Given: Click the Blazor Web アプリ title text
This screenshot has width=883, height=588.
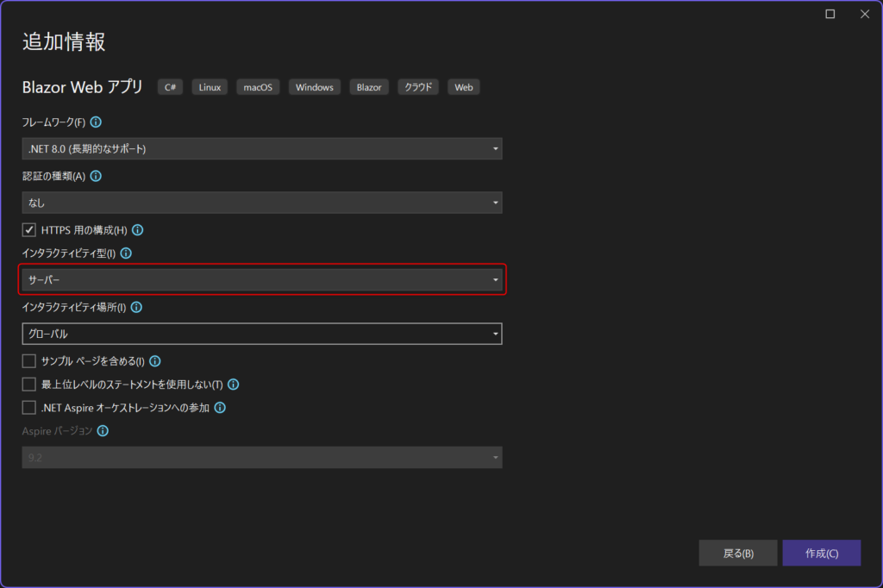Looking at the screenshot, I should pos(82,87).
